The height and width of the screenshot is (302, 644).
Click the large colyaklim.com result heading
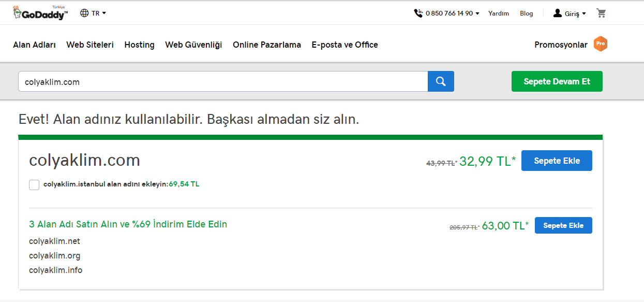pos(85,160)
